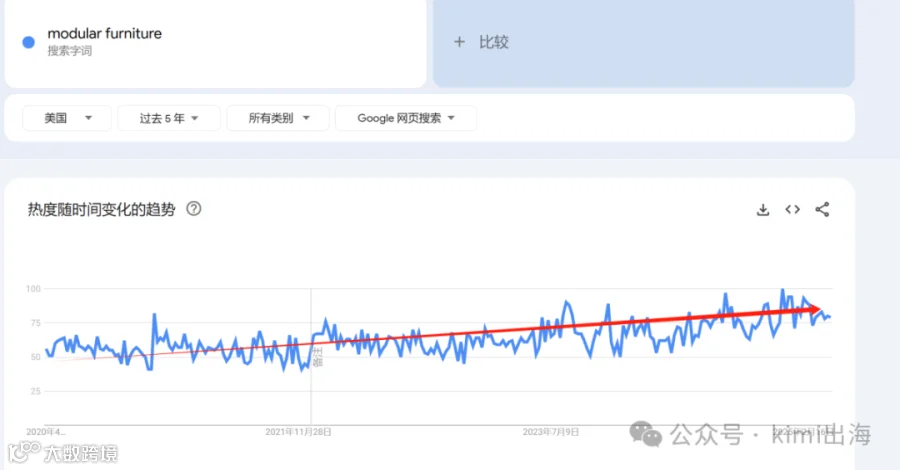The image size is (900, 470).
Task: Click the plus icon beside 比较
Action: click(x=459, y=42)
